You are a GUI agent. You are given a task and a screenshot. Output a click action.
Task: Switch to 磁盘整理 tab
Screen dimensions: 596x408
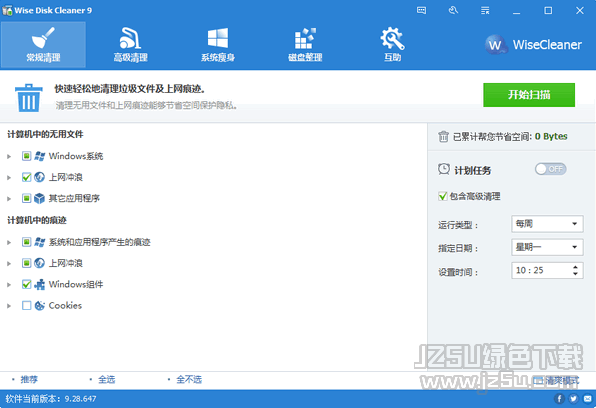(x=305, y=44)
